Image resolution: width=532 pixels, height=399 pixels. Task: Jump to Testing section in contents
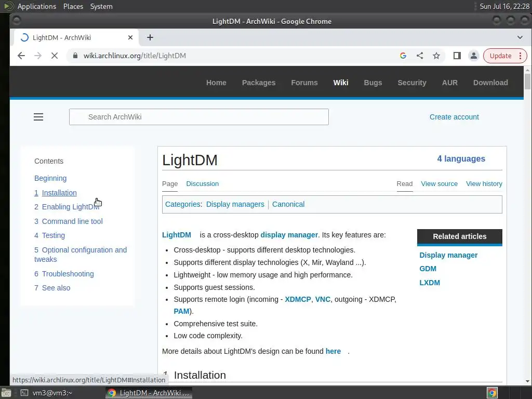(x=49, y=235)
